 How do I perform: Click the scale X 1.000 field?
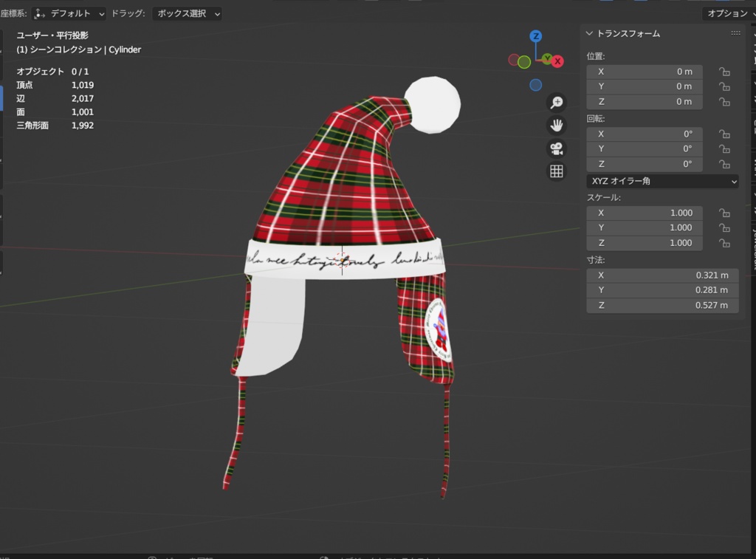(x=644, y=213)
